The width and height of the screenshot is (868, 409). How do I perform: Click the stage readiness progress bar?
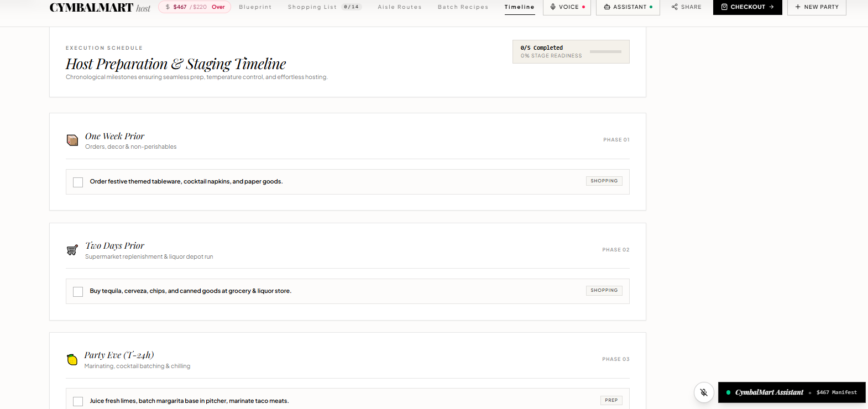click(x=605, y=51)
